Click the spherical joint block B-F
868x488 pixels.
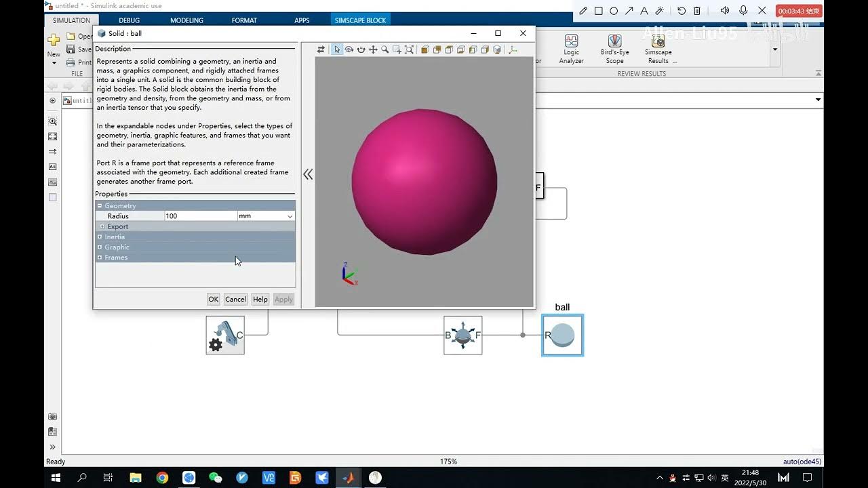pyautogui.click(x=463, y=335)
